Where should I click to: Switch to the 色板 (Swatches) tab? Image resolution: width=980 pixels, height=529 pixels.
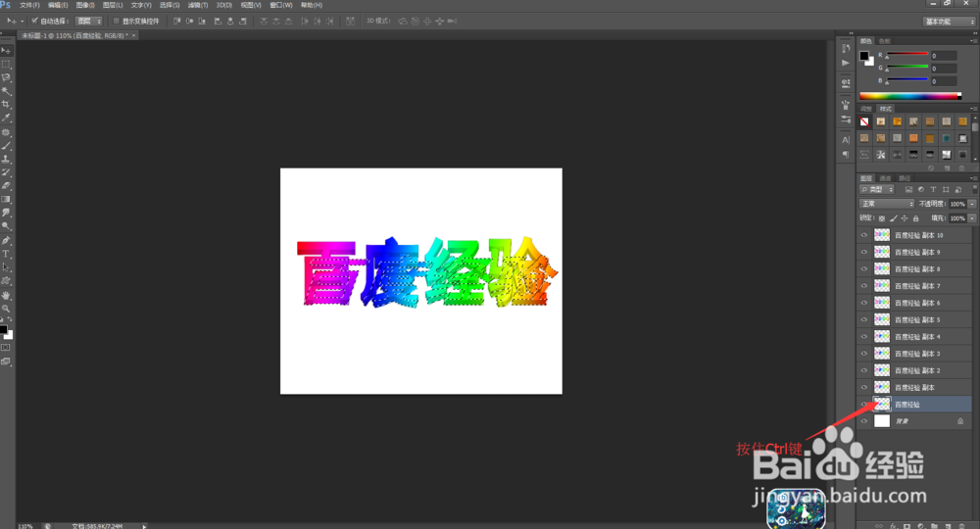884,40
